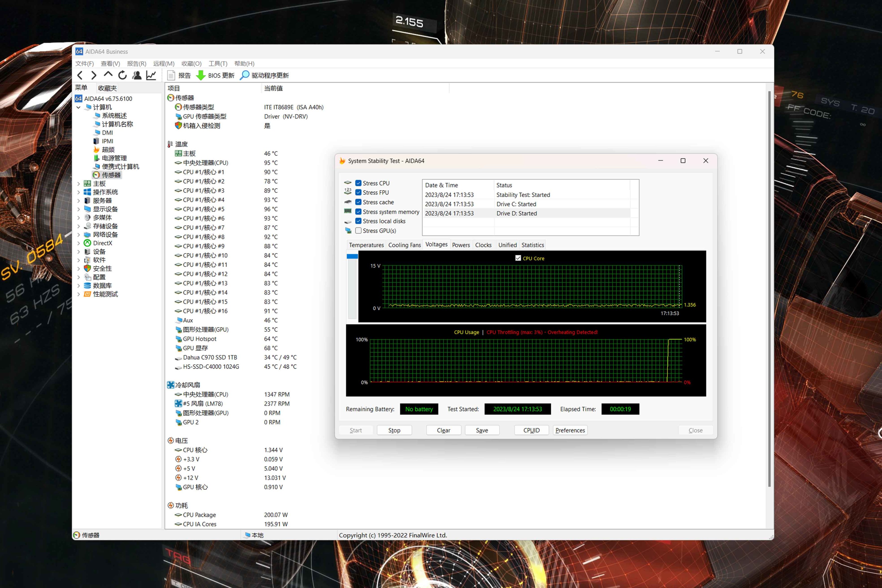882x588 pixels.
Task: Switch to the Temperatures tab
Action: click(366, 245)
